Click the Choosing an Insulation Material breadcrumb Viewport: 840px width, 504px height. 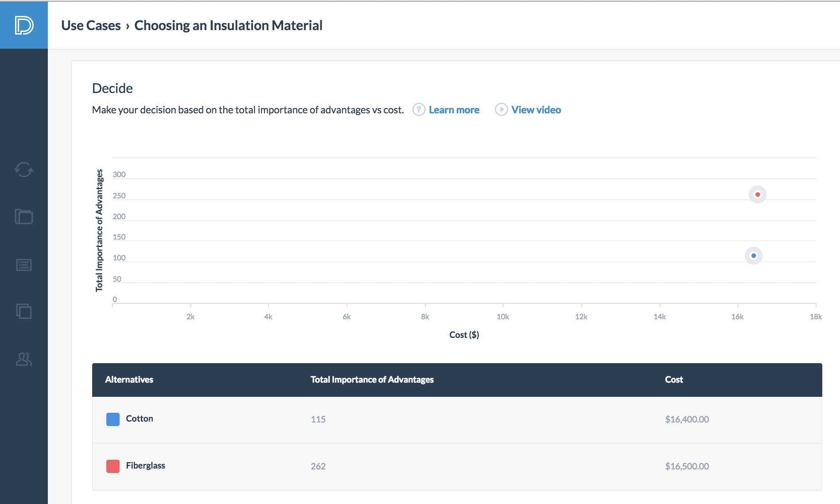tap(228, 25)
